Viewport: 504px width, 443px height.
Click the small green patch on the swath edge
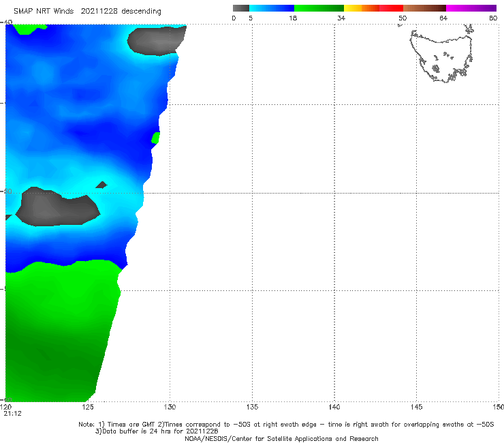[x=156, y=138]
